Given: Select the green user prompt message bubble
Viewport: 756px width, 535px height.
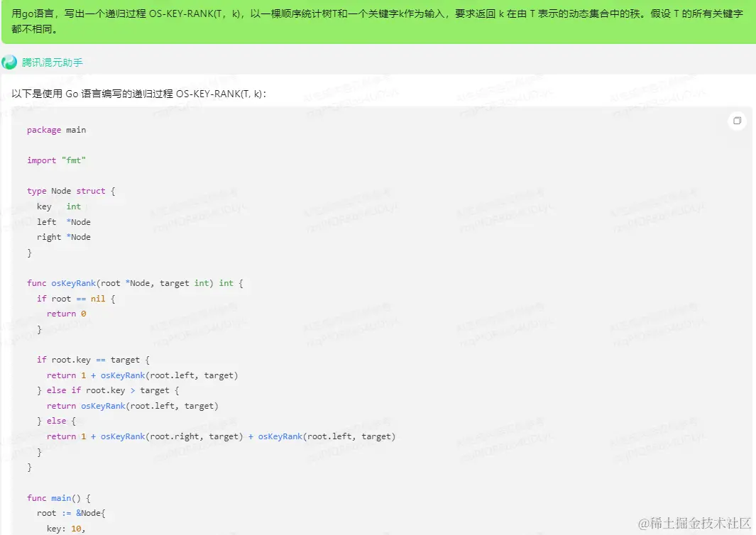Looking at the screenshot, I should point(378,22).
